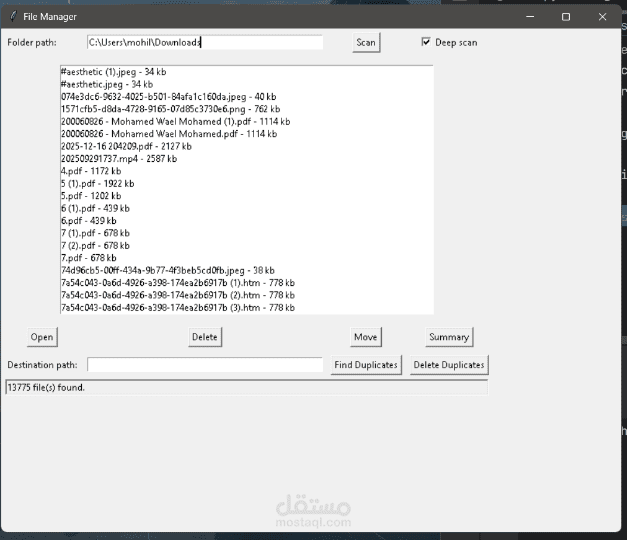
Task: Select '7 (1).pdf - 678 kb' row
Action: [x=247, y=233]
